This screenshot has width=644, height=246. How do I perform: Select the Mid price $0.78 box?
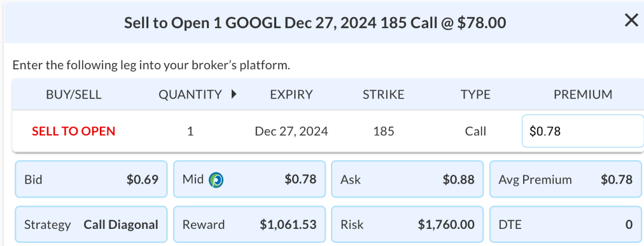click(x=249, y=179)
